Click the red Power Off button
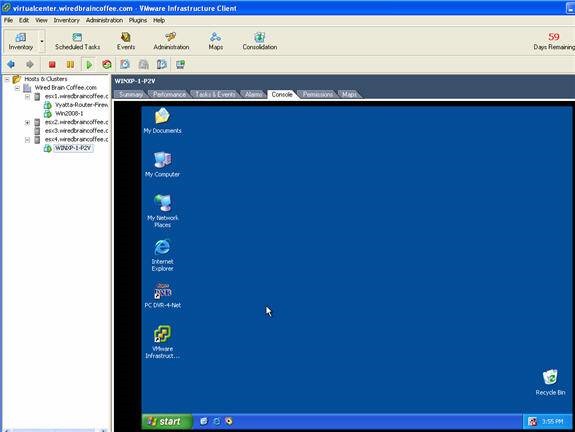 (52, 65)
